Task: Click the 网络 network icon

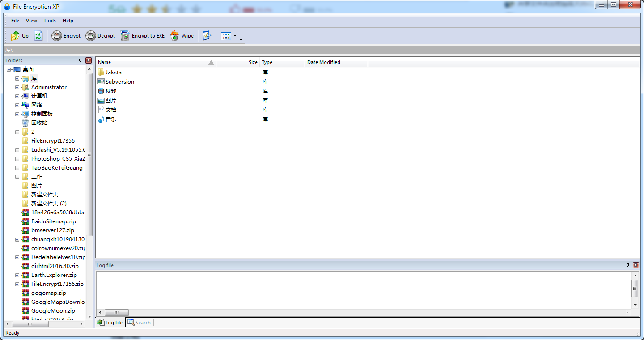Action: pos(25,105)
